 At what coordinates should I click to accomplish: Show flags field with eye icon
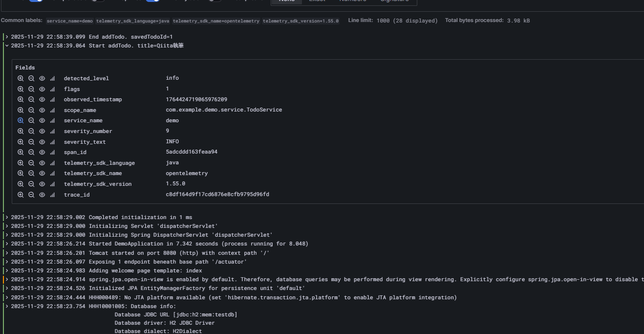pyautogui.click(x=42, y=89)
